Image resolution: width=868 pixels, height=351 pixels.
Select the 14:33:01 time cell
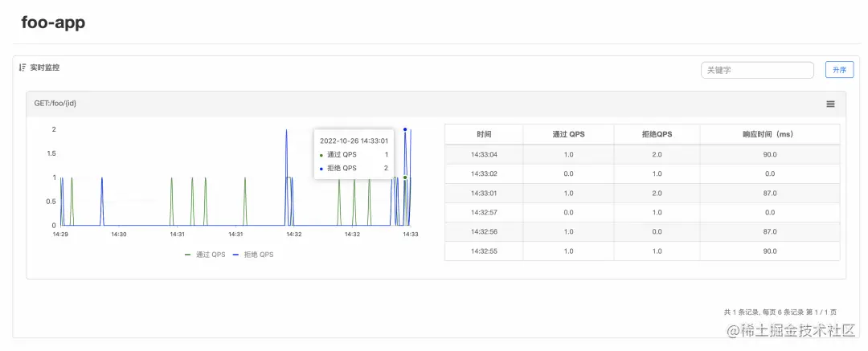click(x=484, y=194)
